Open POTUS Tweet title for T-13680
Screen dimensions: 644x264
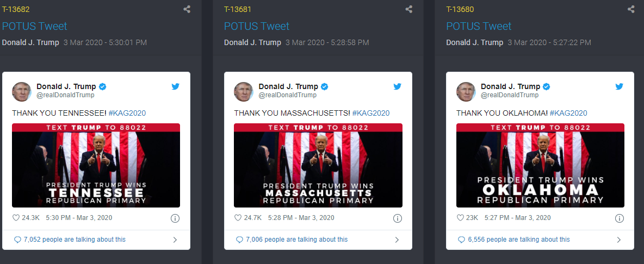click(479, 26)
